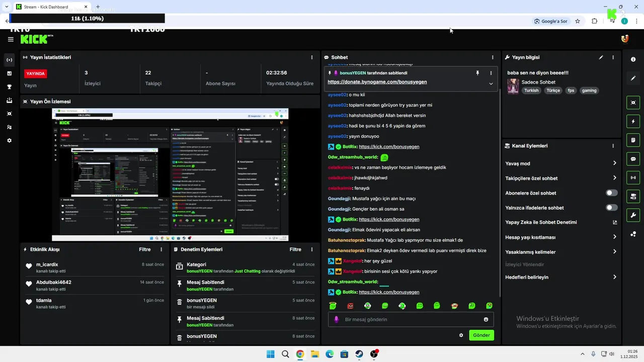The width and height of the screenshot is (644, 362).
Task: Click the fps tag chip
Action: coord(571,90)
